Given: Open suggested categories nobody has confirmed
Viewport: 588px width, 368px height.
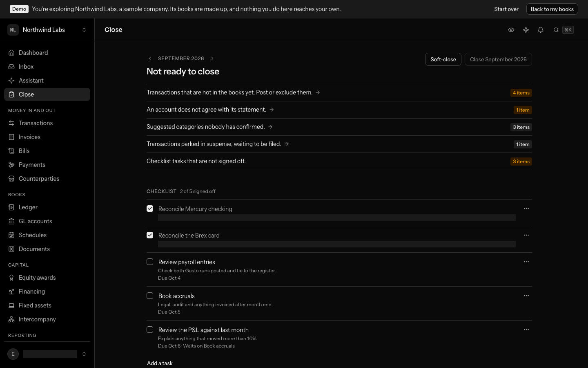Looking at the screenshot, I should point(339,127).
